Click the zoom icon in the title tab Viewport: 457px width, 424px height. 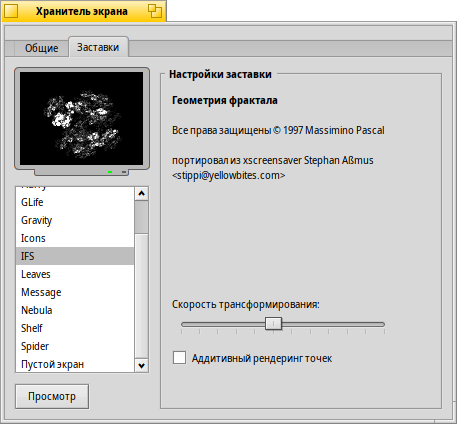point(154,11)
